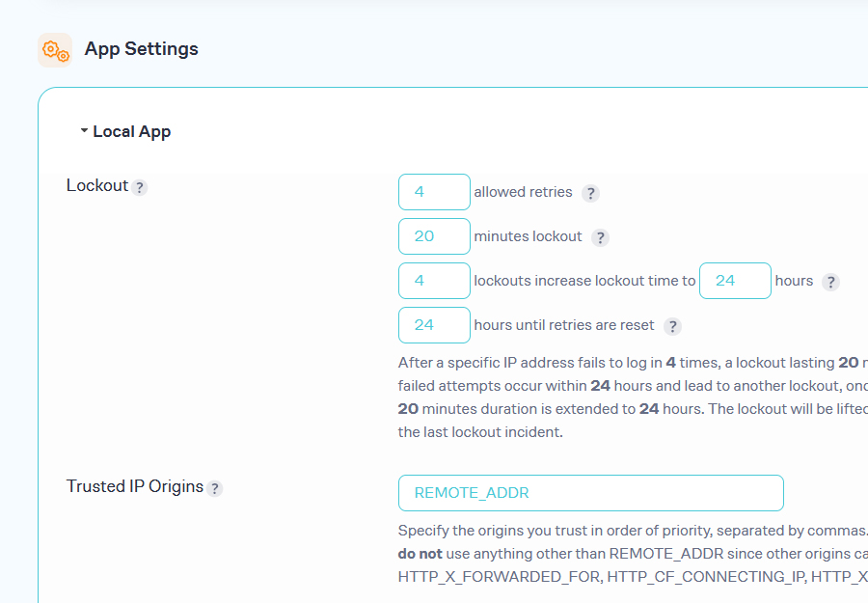Image resolution: width=868 pixels, height=603 pixels.
Task: Click the App Settings gear icon
Action: pyautogui.click(x=55, y=50)
